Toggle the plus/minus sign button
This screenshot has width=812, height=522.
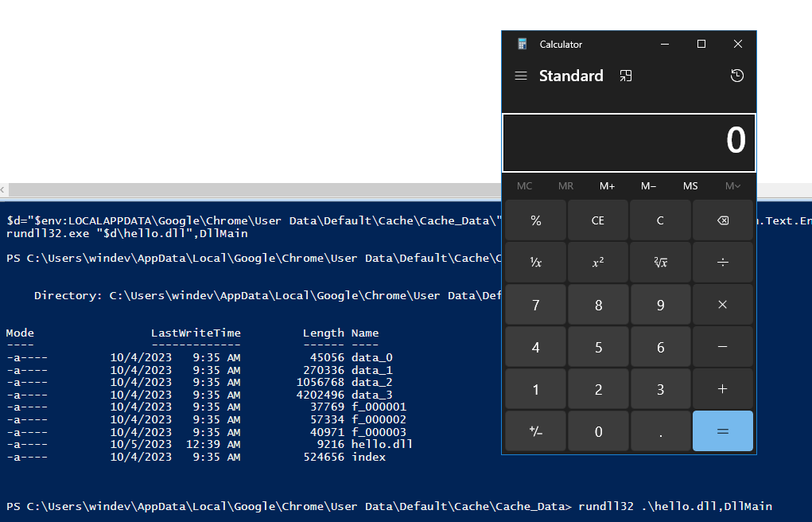tap(535, 431)
